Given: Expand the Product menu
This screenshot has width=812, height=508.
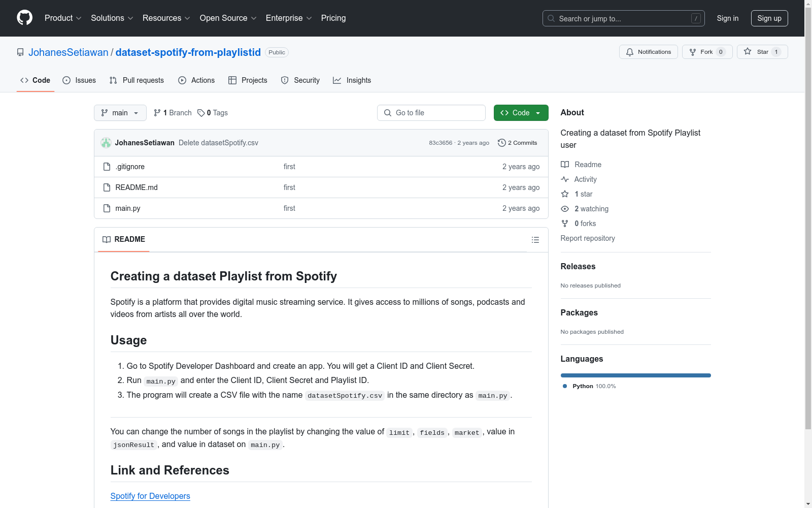Looking at the screenshot, I should click(x=63, y=18).
